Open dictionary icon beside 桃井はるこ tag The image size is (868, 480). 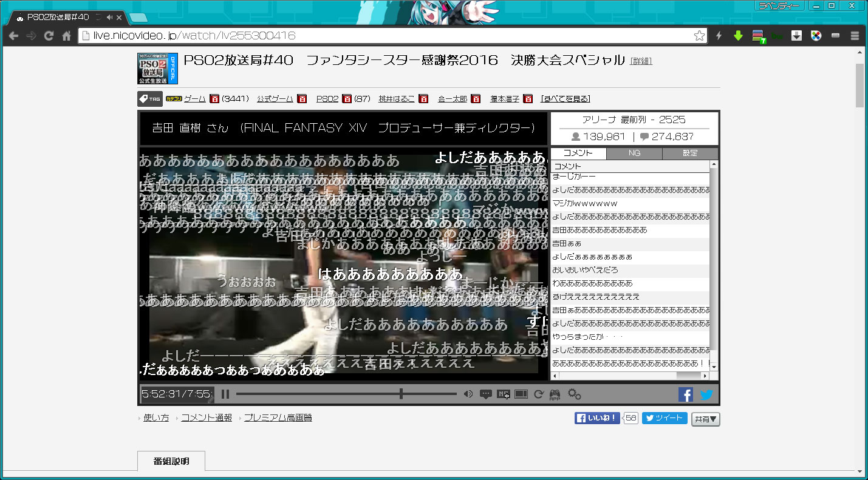(423, 99)
